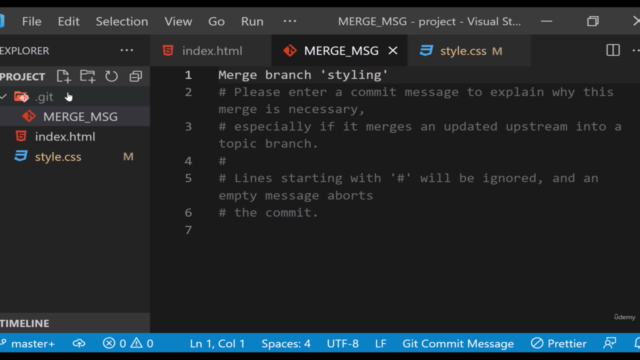Click the EXPLORER panel title
Viewport: 640px width, 360px height.
click(24, 51)
